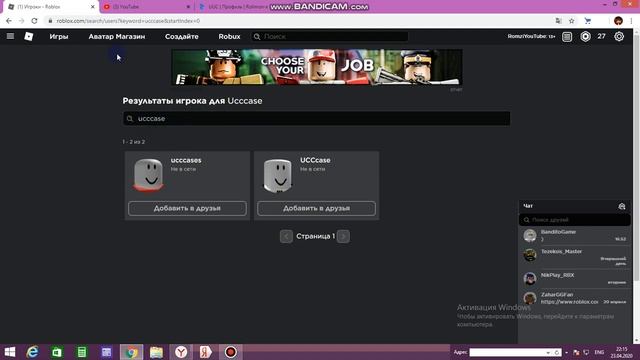Click the Choose Your Job ad banner
640x360 pixels.
pyautogui.click(x=317, y=67)
